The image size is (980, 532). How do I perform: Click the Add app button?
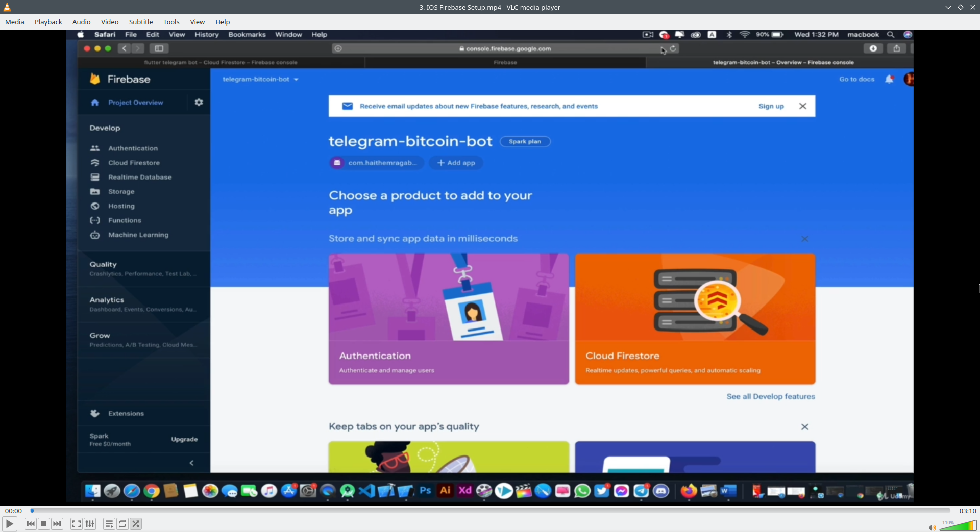[x=456, y=163]
